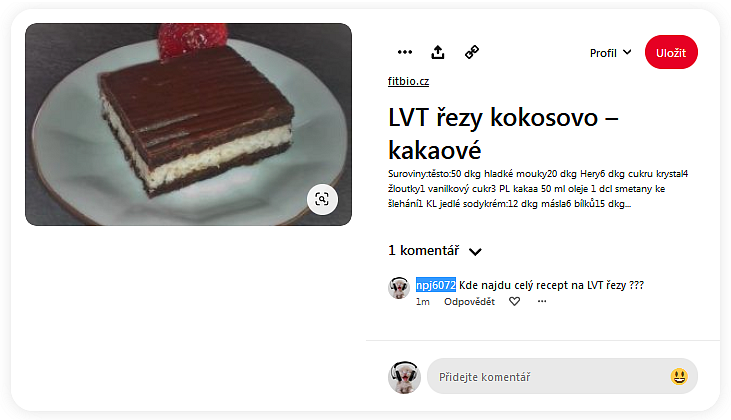
Task: Open the fitbio.cz source link
Action: coord(408,81)
